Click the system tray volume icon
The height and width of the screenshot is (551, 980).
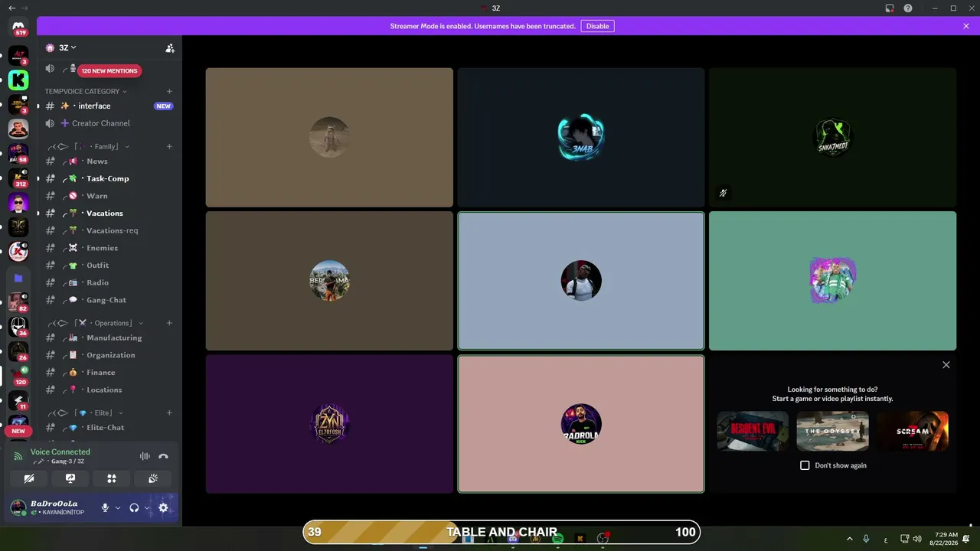coord(917,539)
